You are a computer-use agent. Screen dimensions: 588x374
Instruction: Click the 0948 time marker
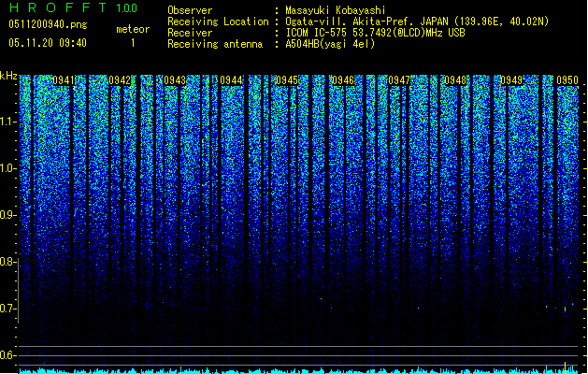(455, 80)
